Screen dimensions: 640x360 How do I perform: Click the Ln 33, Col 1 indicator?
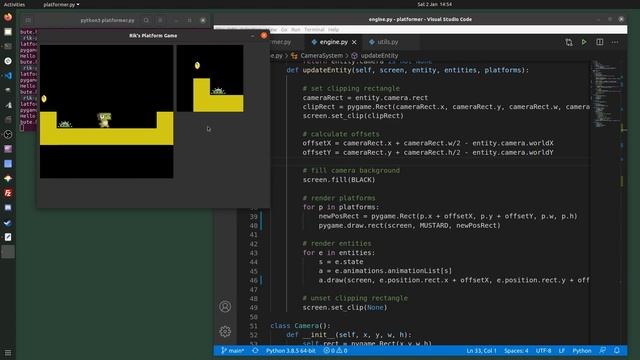coord(481,351)
